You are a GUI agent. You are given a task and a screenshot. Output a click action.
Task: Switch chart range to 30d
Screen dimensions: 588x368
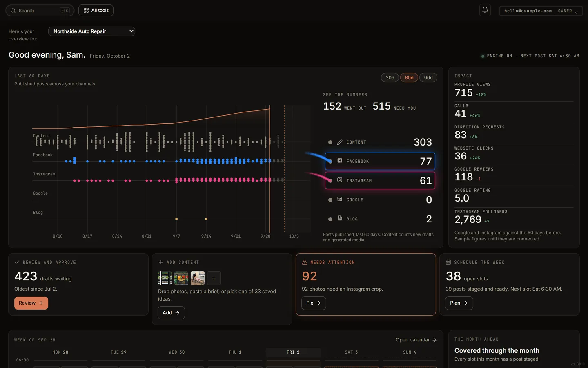click(x=390, y=78)
